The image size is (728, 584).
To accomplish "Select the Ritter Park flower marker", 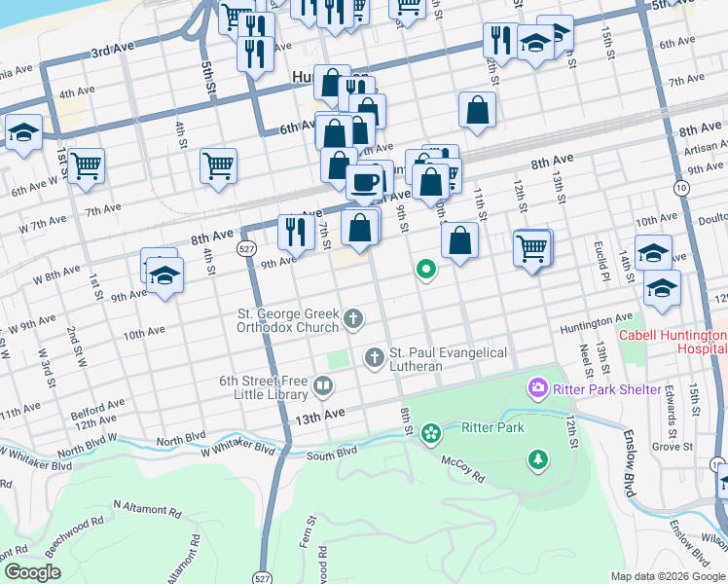I will [431, 433].
